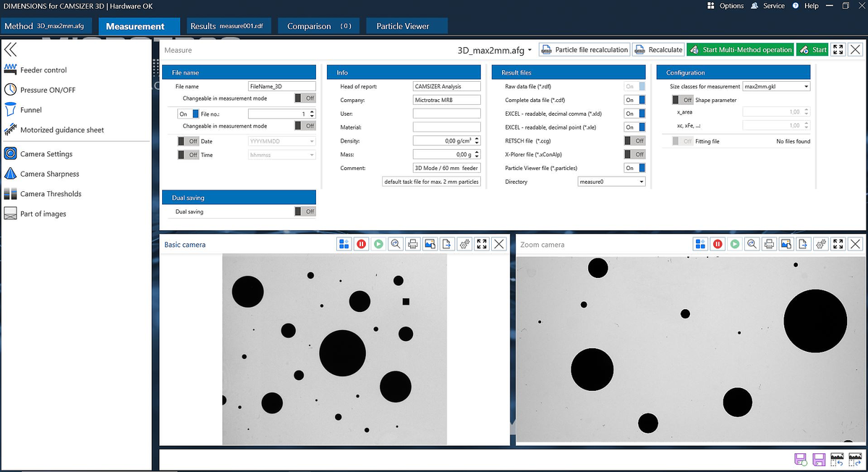Open Camera Thresholds panel
This screenshot has width=868, height=472.
(53, 193)
